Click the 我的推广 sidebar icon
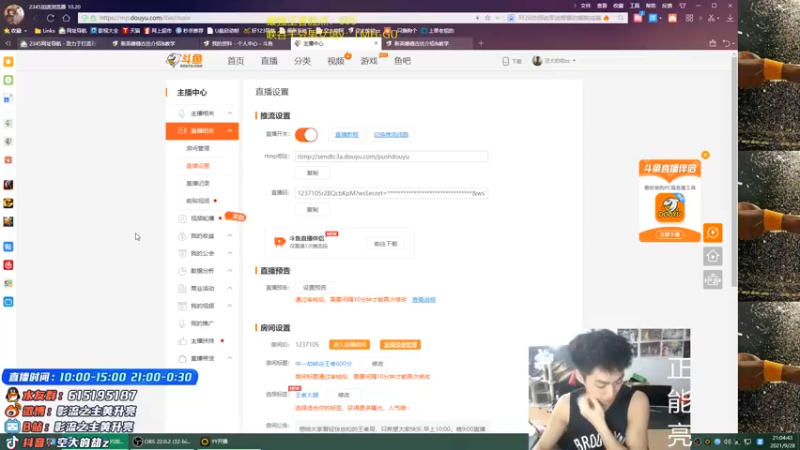Screen dimensions: 800x450 click(x=182, y=323)
